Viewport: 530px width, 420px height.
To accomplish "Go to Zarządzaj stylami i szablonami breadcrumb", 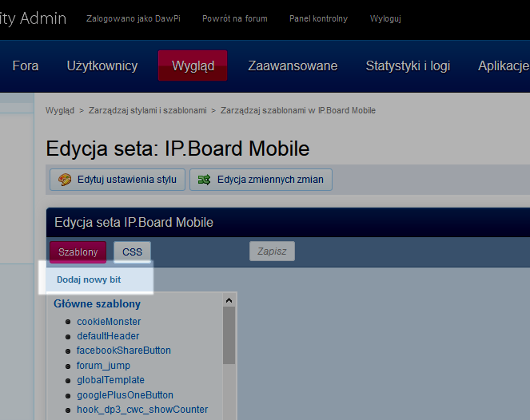I will click(147, 110).
